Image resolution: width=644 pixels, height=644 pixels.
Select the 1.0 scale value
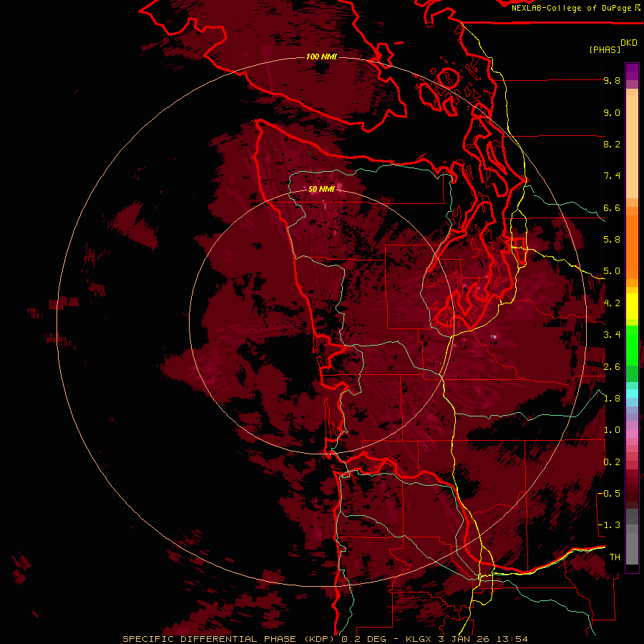[612, 430]
